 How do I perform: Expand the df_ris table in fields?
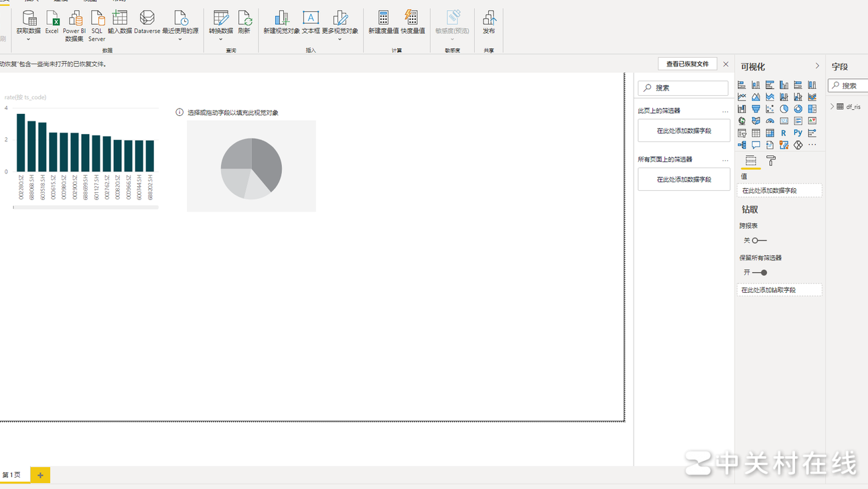(x=833, y=107)
